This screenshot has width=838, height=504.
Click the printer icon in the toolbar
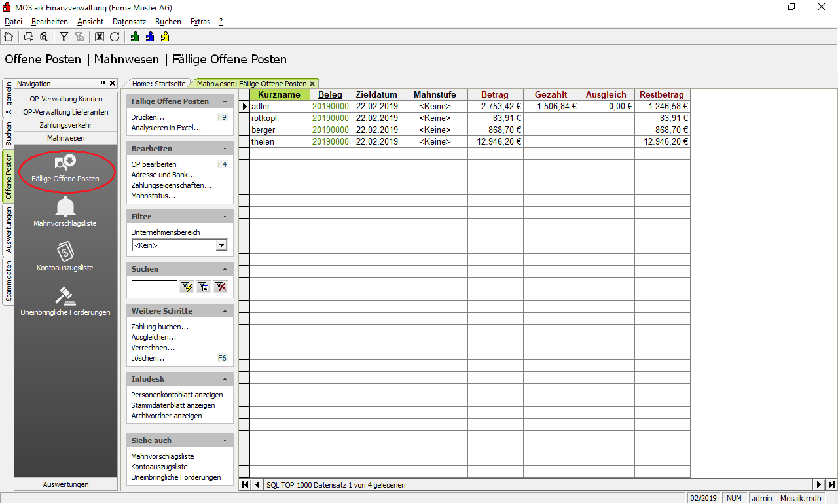point(29,37)
